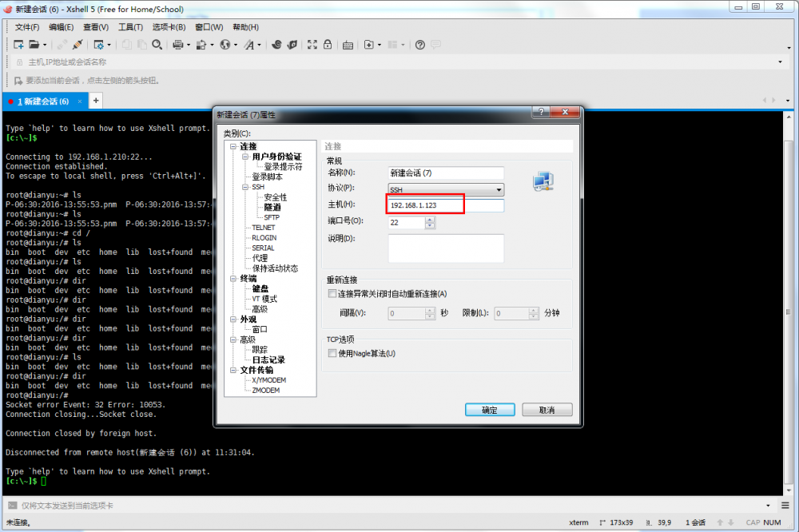Click the 说明 description text box

point(446,248)
